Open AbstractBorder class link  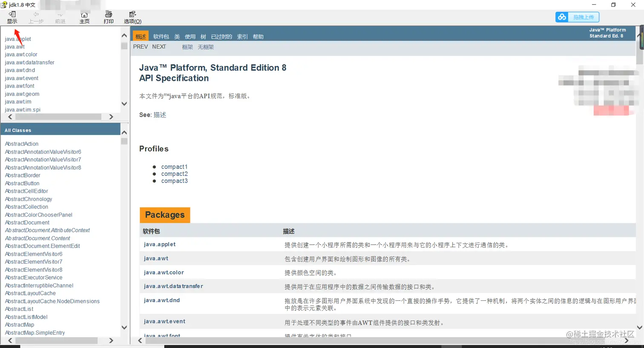click(23, 175)
